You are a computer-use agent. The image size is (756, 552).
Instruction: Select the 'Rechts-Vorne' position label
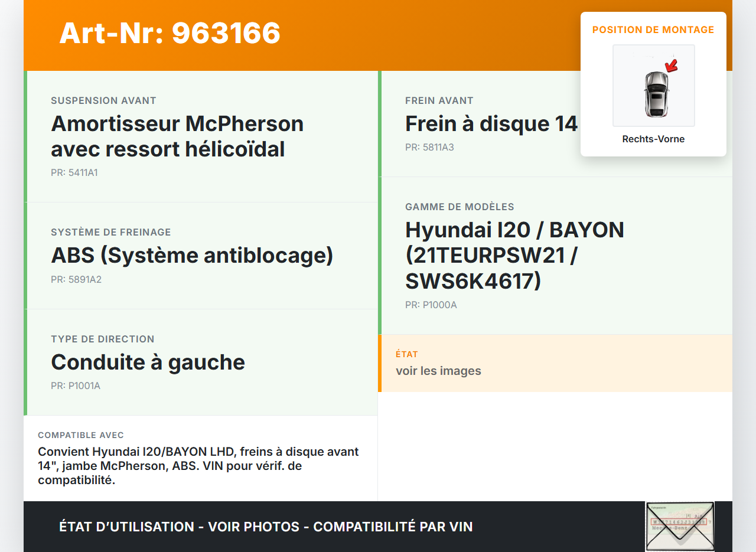coord(653,139)
